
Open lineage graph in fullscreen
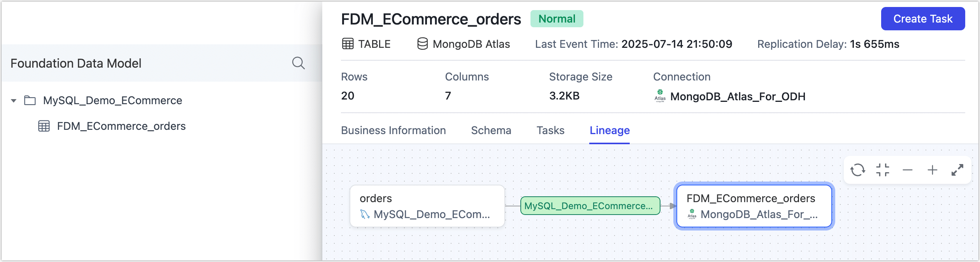coord(957,170)
